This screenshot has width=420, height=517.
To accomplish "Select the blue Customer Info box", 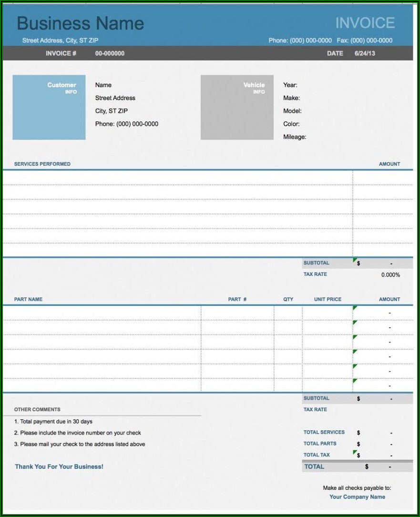I will 49,107.
